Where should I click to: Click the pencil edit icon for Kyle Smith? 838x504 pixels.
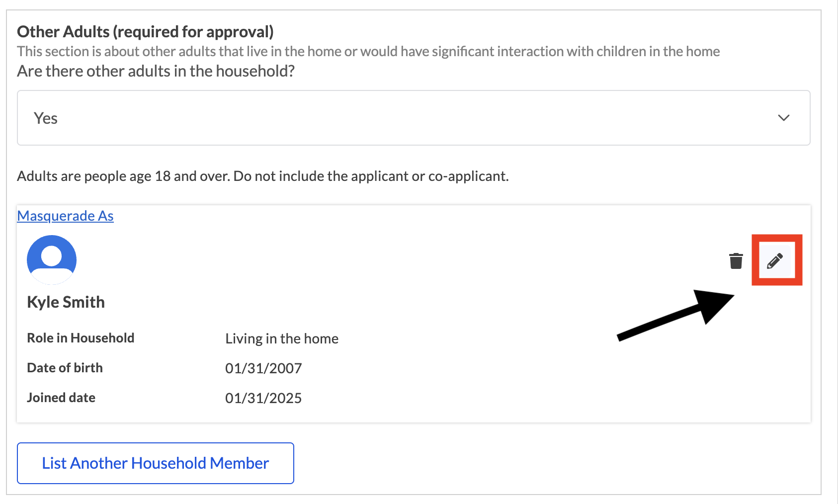(775, 260)
